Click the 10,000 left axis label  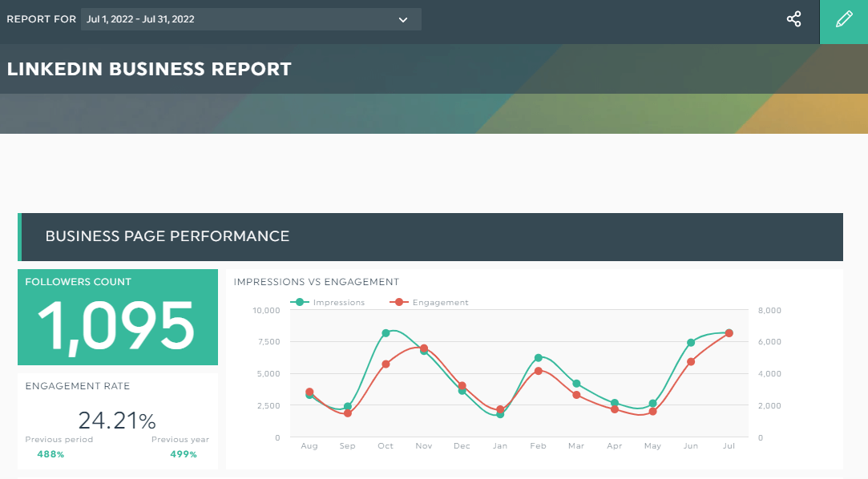[x=266, y=310]
